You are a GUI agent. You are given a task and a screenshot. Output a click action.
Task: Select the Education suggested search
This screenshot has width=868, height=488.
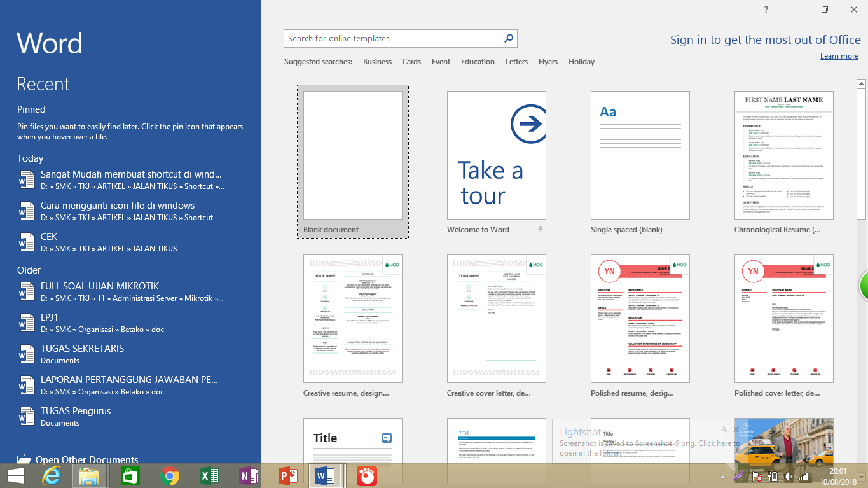click(478, 62)
